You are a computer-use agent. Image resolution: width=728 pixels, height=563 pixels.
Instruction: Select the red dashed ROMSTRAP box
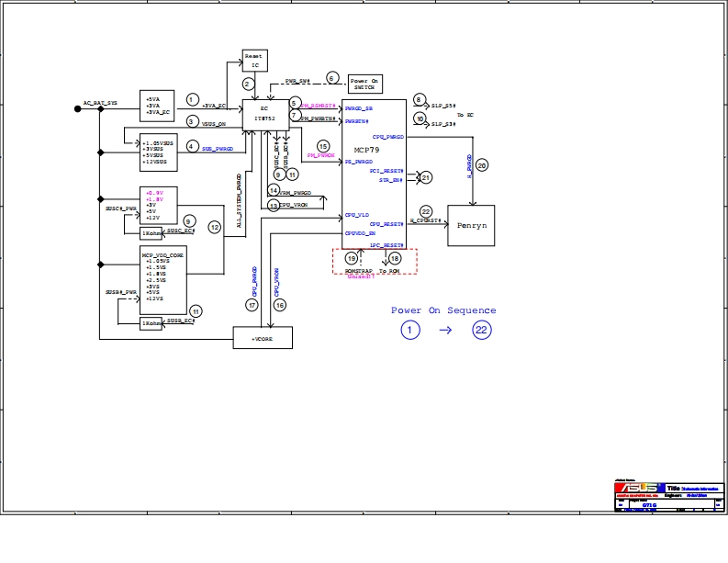(375, 261)
